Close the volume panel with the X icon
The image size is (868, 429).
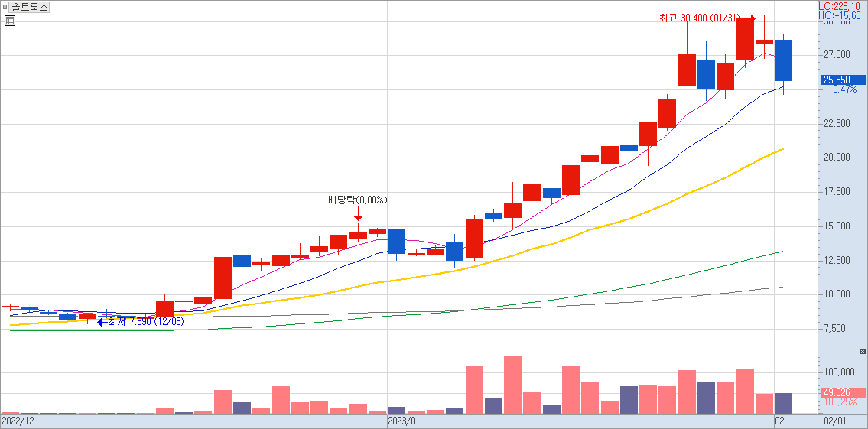(x=862, y=352)
